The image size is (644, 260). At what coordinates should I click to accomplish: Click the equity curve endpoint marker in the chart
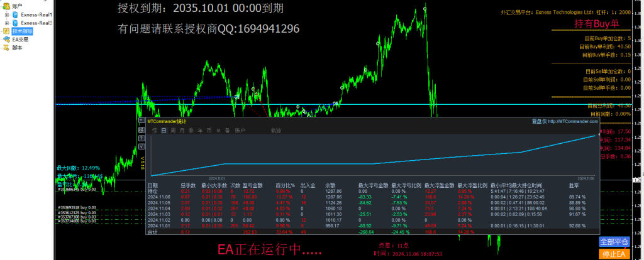[598, 134]
